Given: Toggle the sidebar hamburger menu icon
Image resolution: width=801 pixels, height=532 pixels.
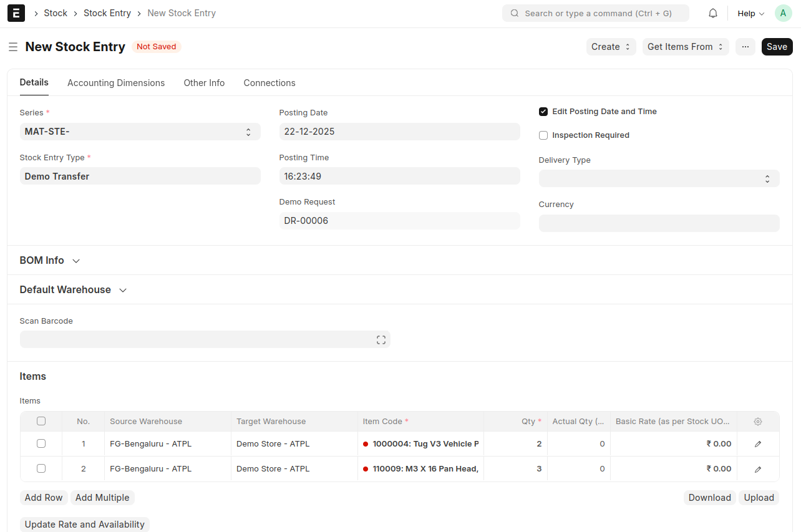Looking at the screenshot, I should coord(13,47).
